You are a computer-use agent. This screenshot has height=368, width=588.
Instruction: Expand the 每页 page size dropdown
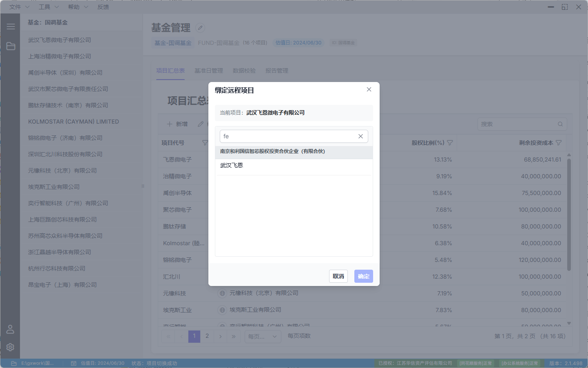pyautogui.click(x=263, y=336)
